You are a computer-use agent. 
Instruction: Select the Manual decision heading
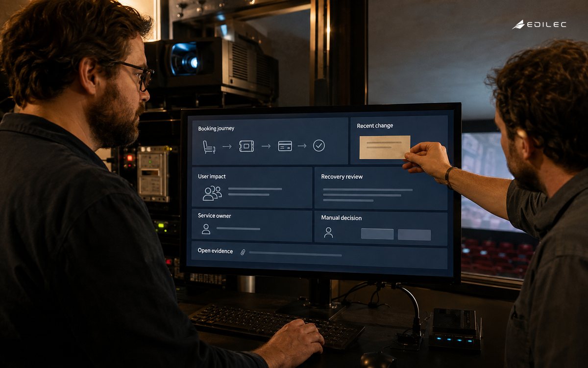pos(342,217)
